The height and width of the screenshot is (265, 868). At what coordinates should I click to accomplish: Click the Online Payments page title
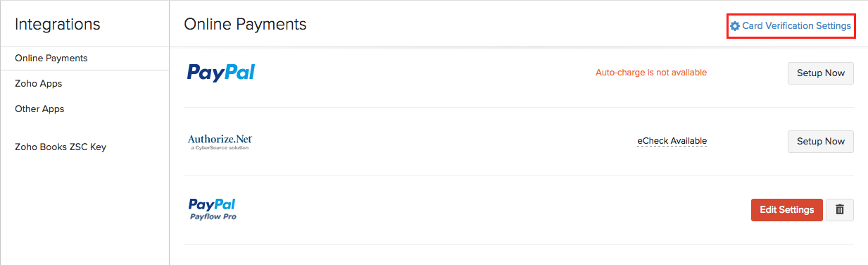(245, 24)
